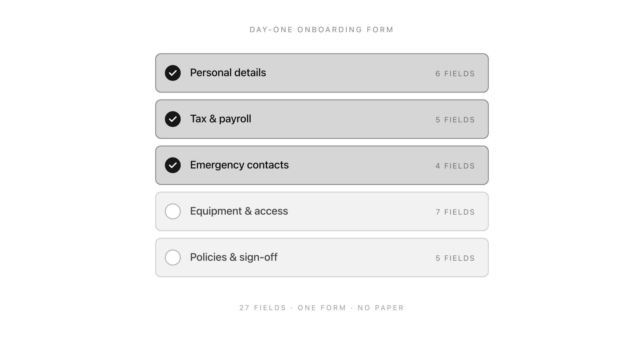The height and width of the screenshot is (338, 644).
Task: Click the 5 FIELDS badge on Tax & payroll
Action: (455, 120)
